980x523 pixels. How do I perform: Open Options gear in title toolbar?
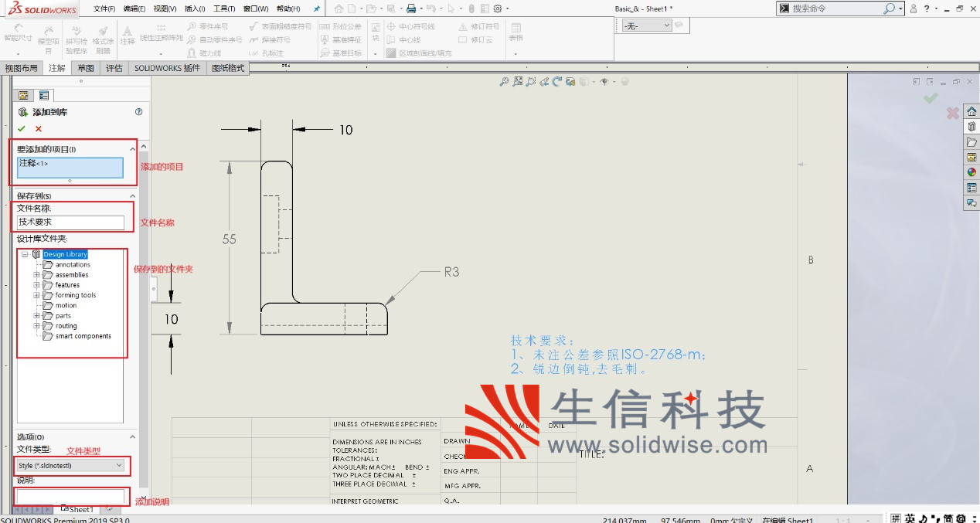tap(498, 8)
